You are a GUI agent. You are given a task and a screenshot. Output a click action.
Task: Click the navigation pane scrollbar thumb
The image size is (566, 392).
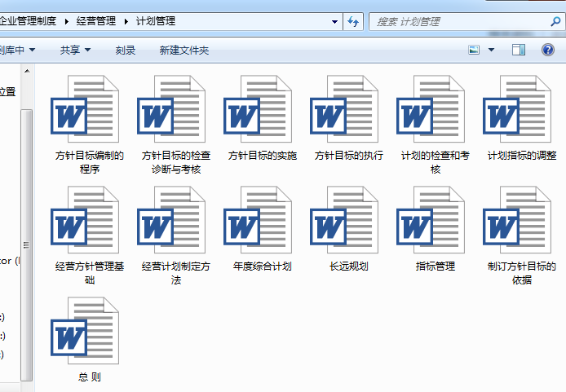coord(26,245)
